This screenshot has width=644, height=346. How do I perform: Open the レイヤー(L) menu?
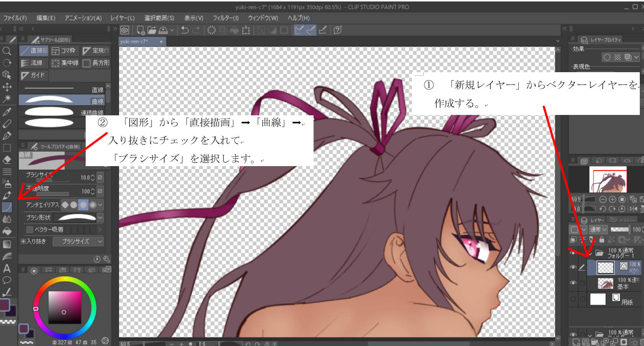(122, 18)
